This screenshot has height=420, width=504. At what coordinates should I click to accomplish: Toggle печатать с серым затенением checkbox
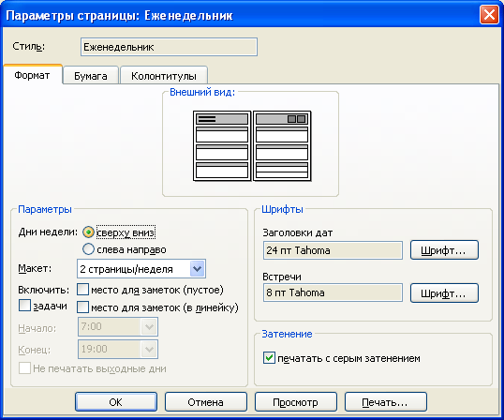[x=269, y=357]
